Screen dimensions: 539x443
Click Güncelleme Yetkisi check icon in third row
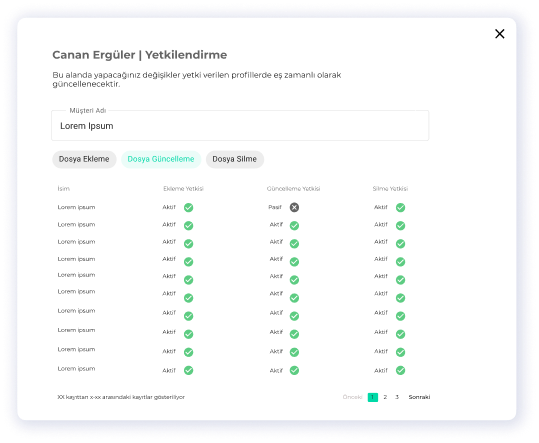[x=294, y=244]
